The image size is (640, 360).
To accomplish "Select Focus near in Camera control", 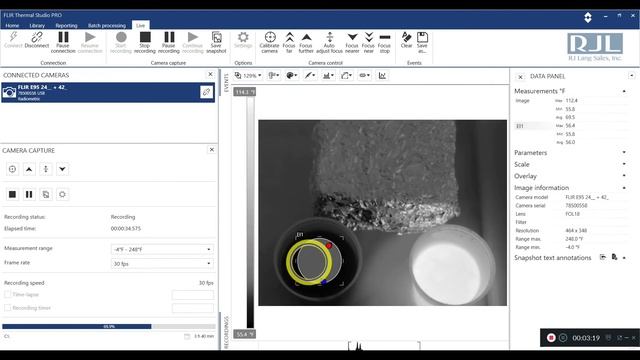I will 368,42.
